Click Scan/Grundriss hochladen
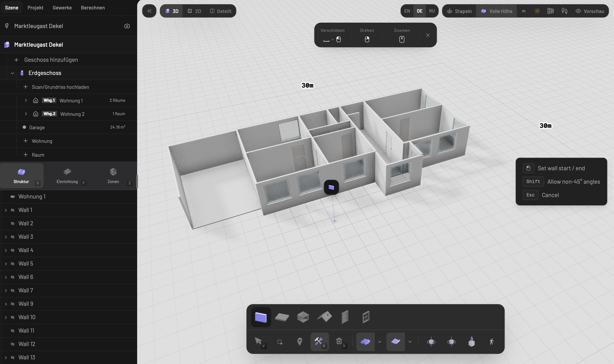614x364 pixels. click(60, 87)
